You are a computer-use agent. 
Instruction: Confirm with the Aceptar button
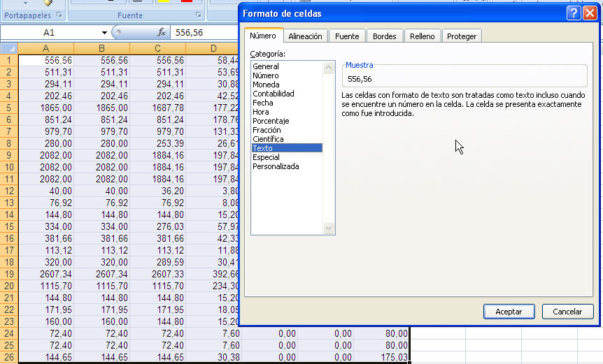(x=509, y=312)
